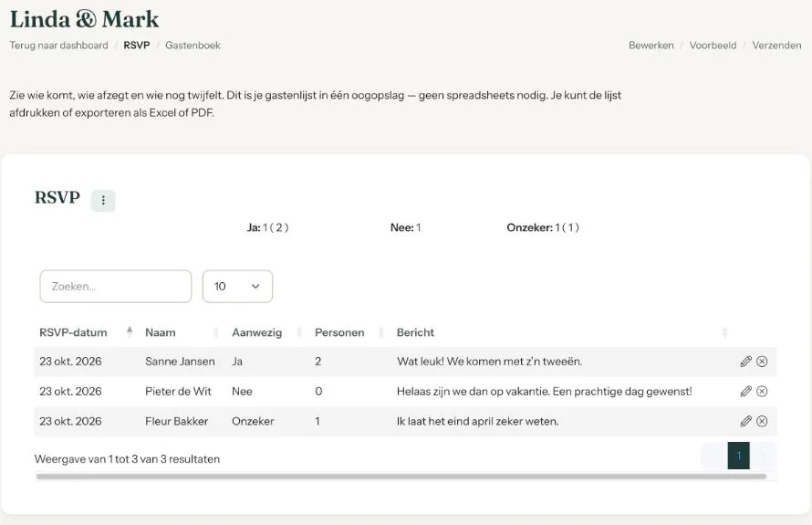Click the RSVP section heading
The image size is (812, 525).
57,197
